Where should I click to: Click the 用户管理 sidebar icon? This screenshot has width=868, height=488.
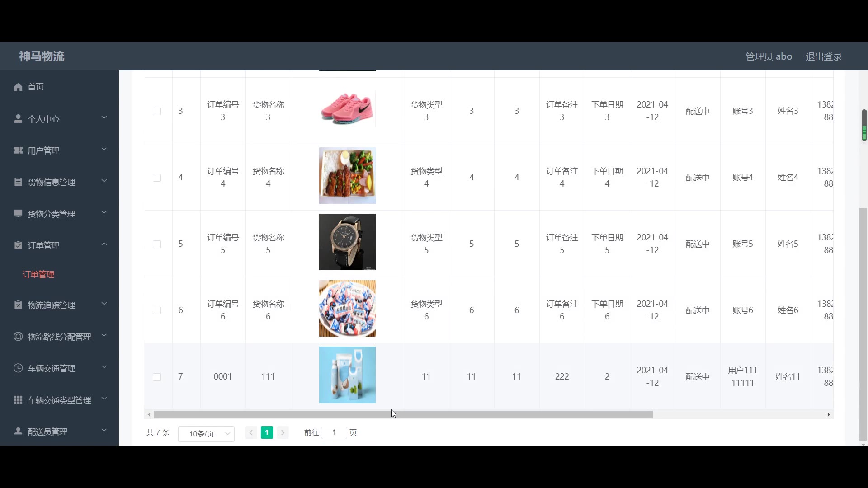point(18,150)
